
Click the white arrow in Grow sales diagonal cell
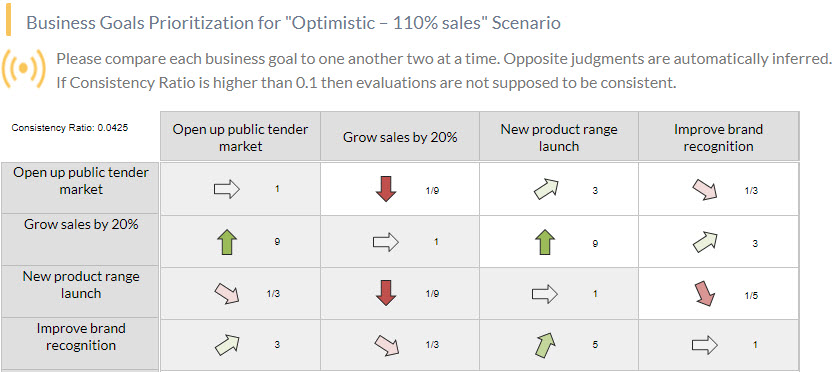click(x=386, y=242)
